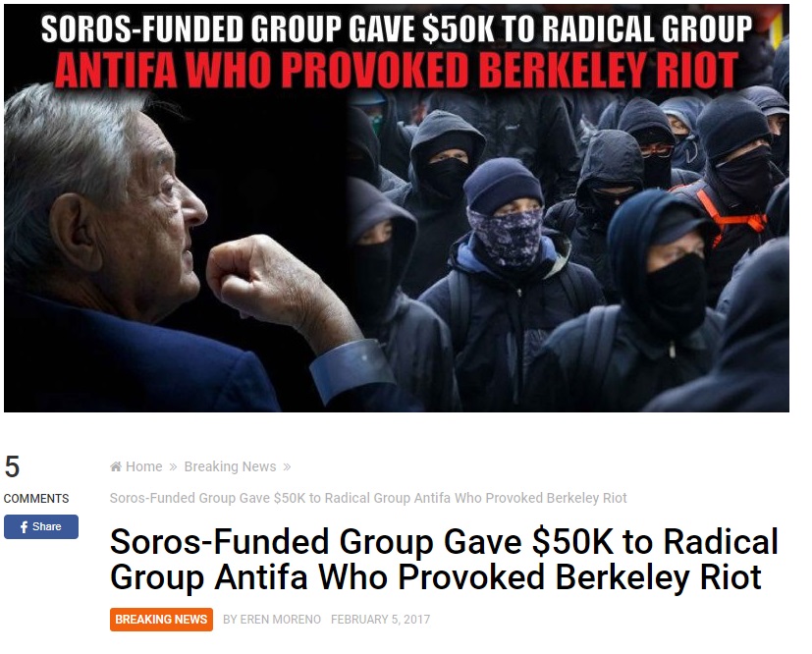The height and width of the screenshot is (654, 812).
Task: Click the February 5, 2017 date
Action: 381,620
